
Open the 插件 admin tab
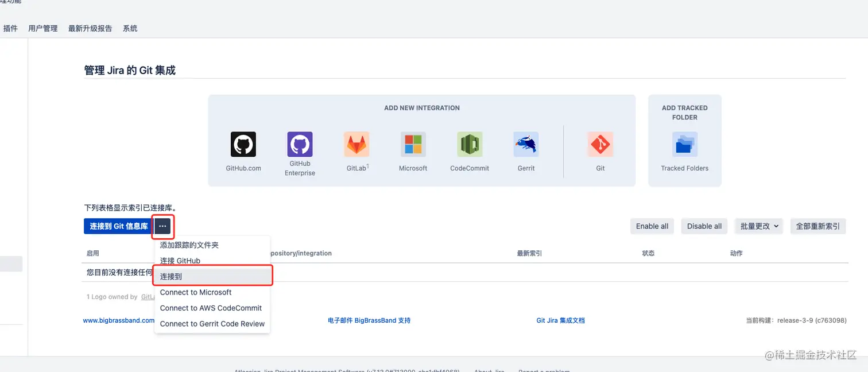(10, 28)
